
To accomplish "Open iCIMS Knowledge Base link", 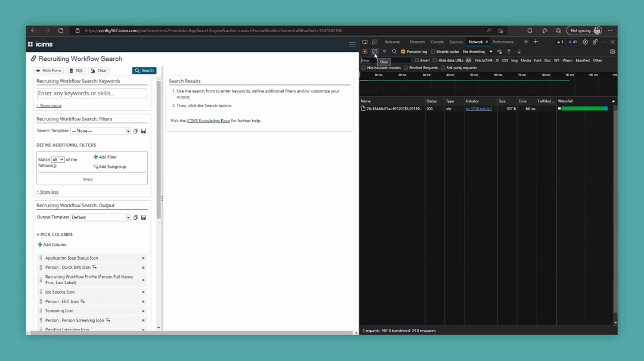I will point(208,120).
